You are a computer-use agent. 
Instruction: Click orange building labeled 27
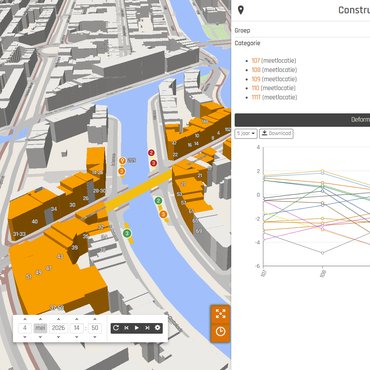183,184
